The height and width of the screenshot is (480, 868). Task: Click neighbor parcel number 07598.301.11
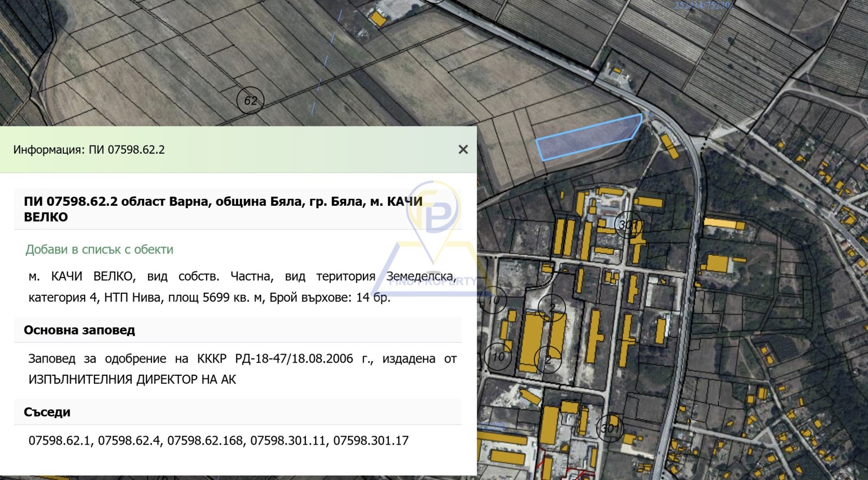(x=289, y=440)
